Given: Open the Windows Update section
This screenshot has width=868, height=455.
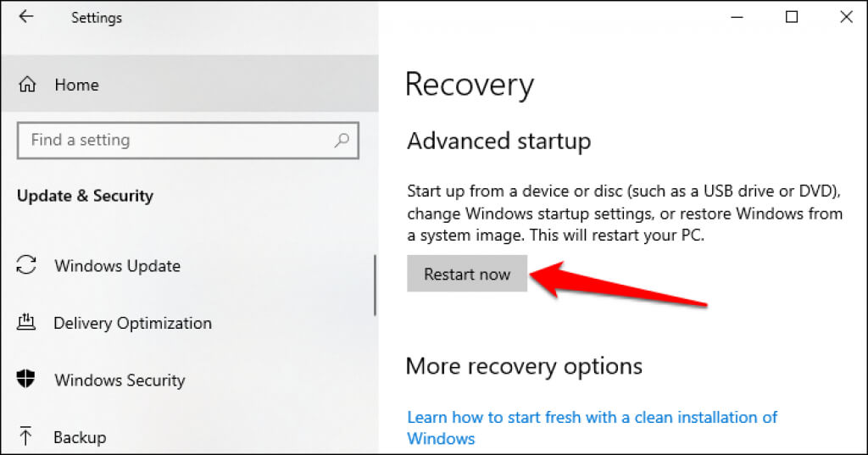Looking at the screenshot, I should click(x=117, y=266).
